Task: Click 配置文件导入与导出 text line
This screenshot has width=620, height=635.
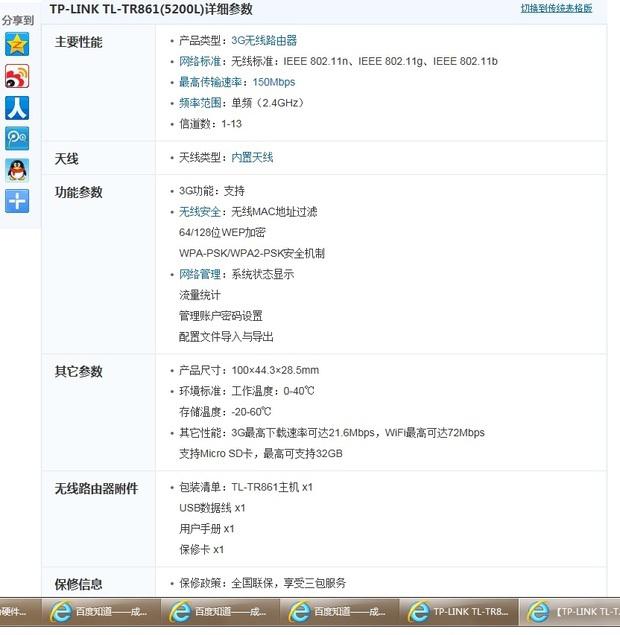Action: (226, 337)
